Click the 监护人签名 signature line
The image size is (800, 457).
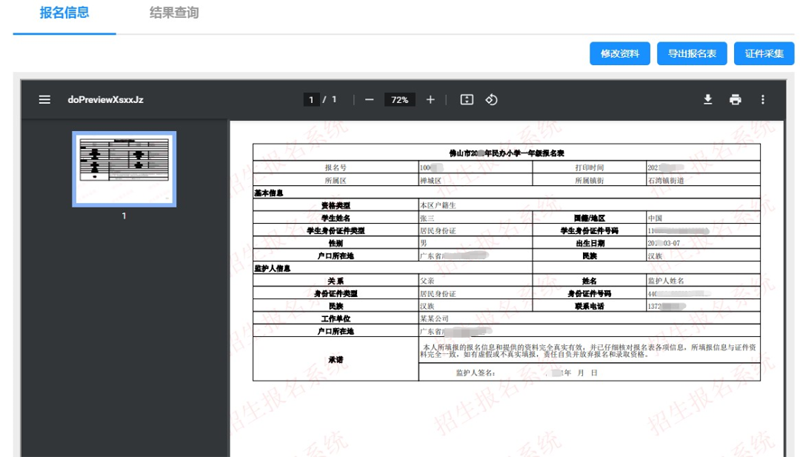click(524, 373)
